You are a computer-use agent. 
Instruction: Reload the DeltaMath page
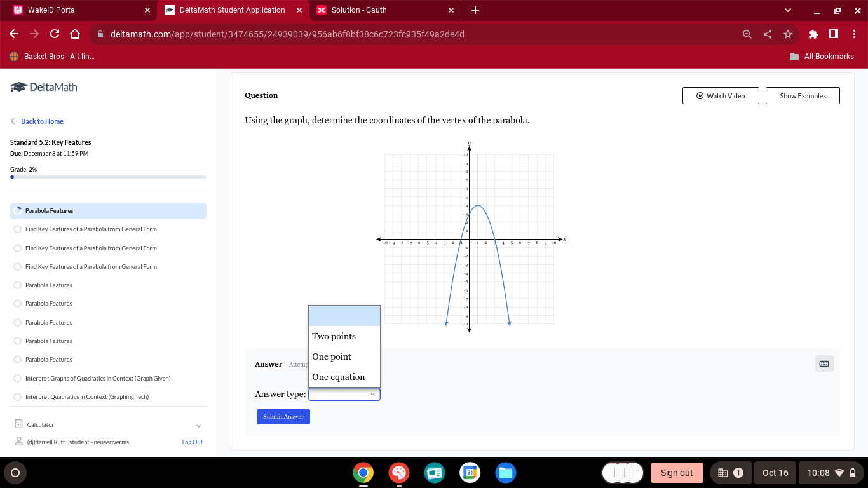click(55, 34)
